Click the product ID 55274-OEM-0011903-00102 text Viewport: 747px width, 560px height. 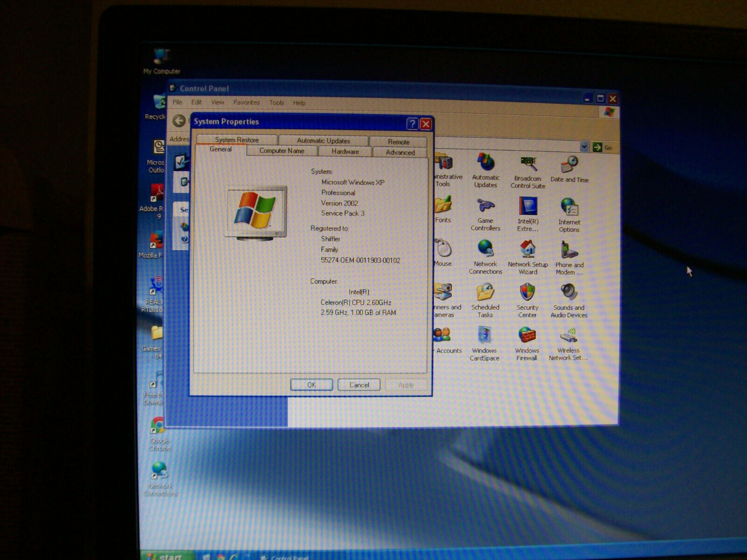pyautogui.click(x=360, y=260)
